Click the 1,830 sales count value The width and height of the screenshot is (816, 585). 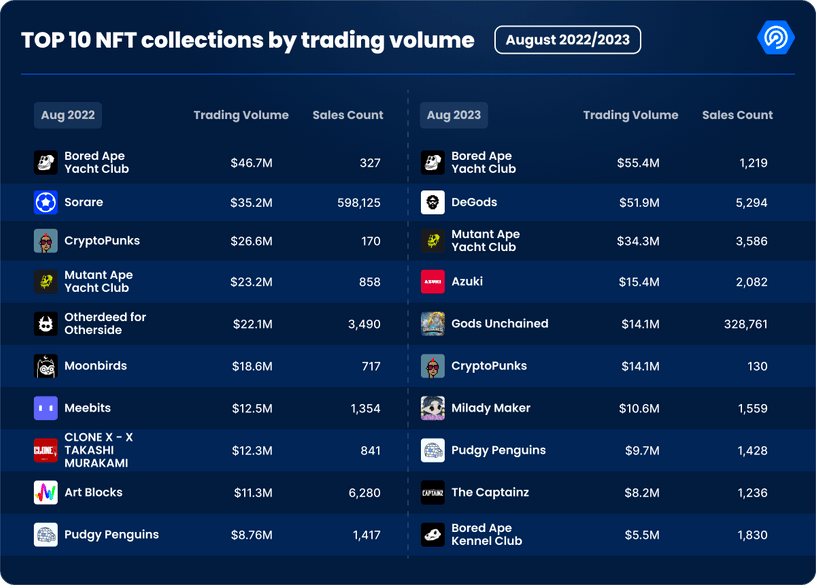(x=753, y=535)
